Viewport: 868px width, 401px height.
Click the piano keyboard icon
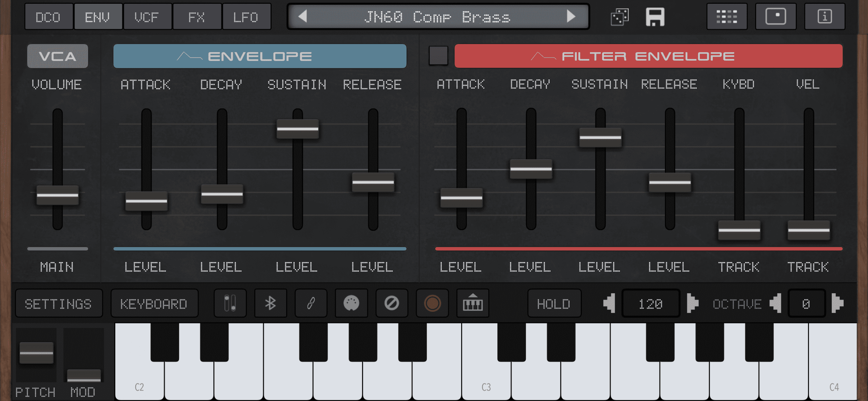coord(473,303)
